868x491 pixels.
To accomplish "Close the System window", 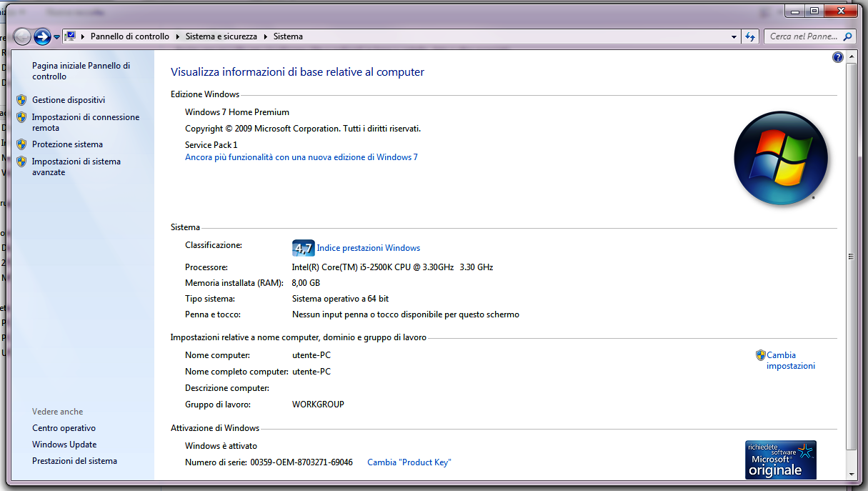I will [x=840, y=11].
